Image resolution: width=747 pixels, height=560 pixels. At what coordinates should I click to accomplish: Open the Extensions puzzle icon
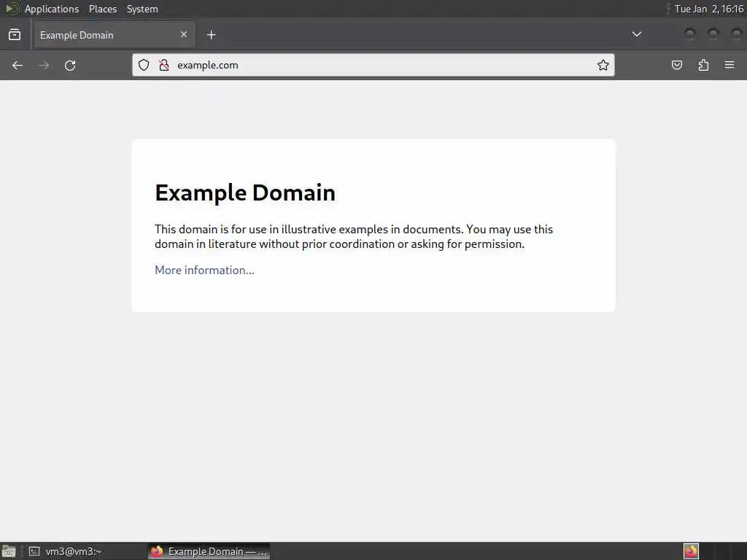pyautogui.click(x=703, y=65)
